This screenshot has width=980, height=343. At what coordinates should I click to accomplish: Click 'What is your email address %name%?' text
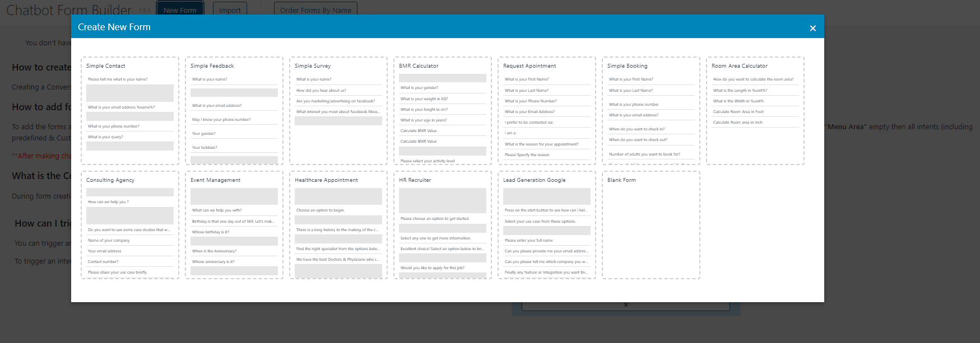click(x=122, y=107)
